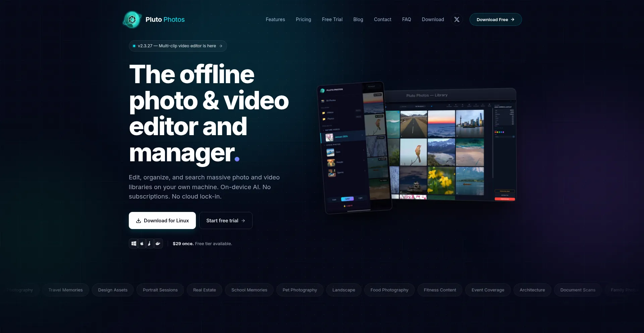Choose the Event Coverage chip

tap(488, 290)
